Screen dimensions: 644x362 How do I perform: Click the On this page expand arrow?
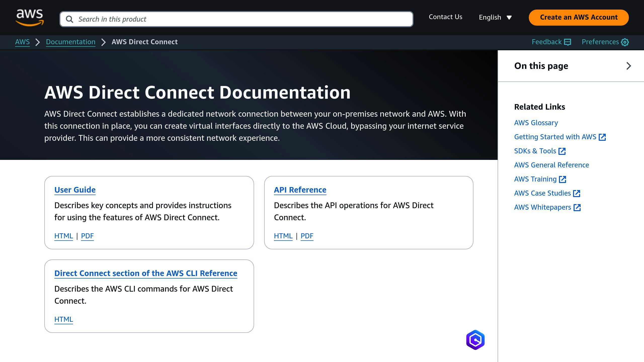point(628,66)
